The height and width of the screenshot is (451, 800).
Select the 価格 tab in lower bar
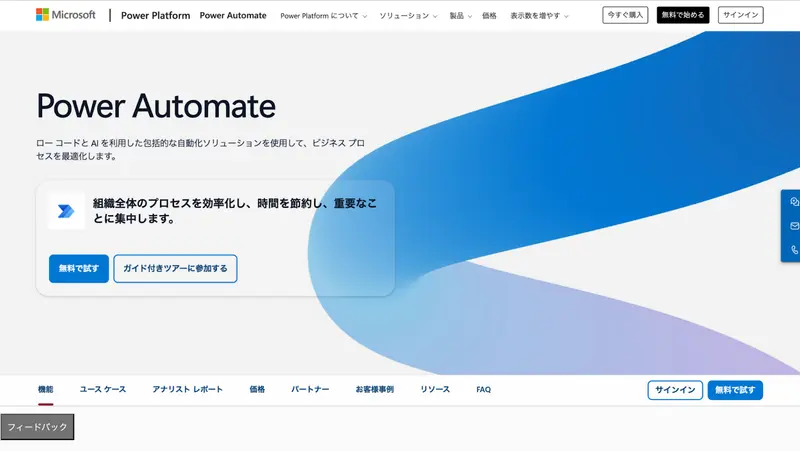tap(257, 389)
